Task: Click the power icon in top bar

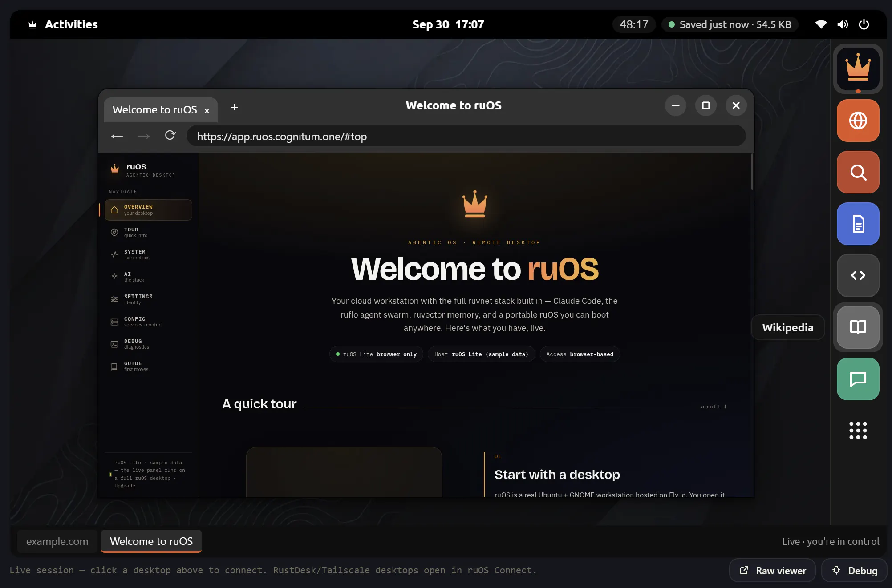Action: coord(864,24)
